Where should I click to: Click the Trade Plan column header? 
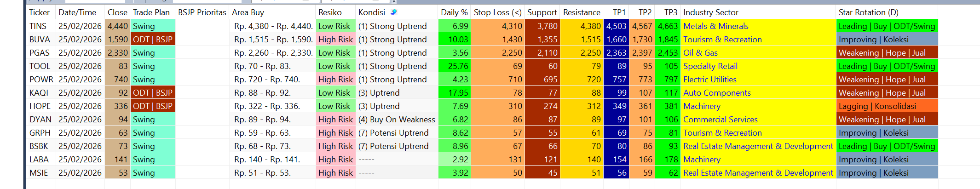pyautogui.click(x=151, y=12)
